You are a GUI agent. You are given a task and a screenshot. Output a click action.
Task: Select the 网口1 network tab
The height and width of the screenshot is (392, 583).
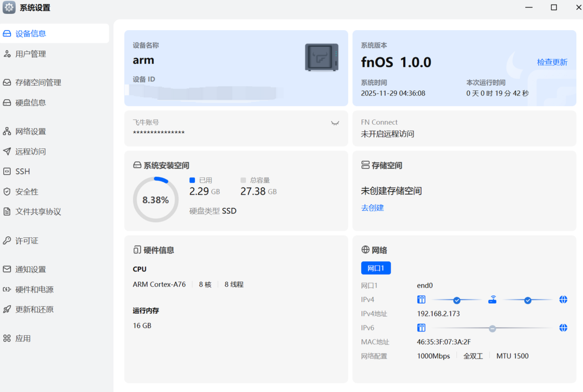376,268
